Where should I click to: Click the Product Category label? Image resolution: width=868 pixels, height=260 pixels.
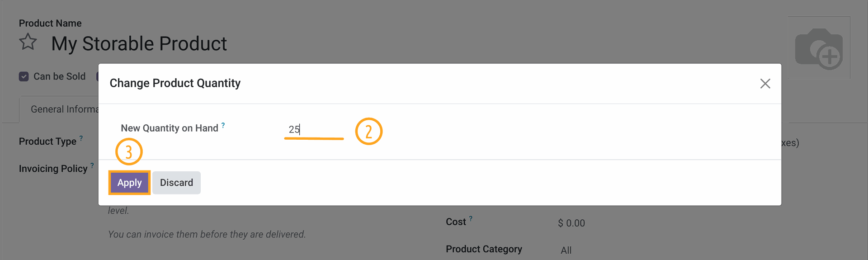click(x=484, y=249)
